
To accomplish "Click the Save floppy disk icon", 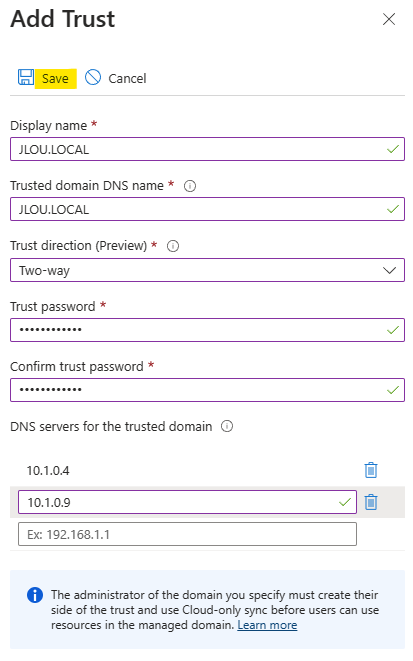I will [x=26, y=78].
